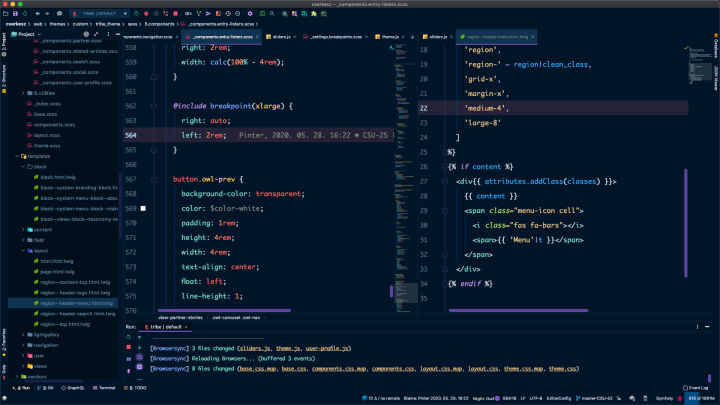The width and height of the screenshot is (720, 405).
Task: Open page.html.twig in the project tree
Action: coord(57,272)
